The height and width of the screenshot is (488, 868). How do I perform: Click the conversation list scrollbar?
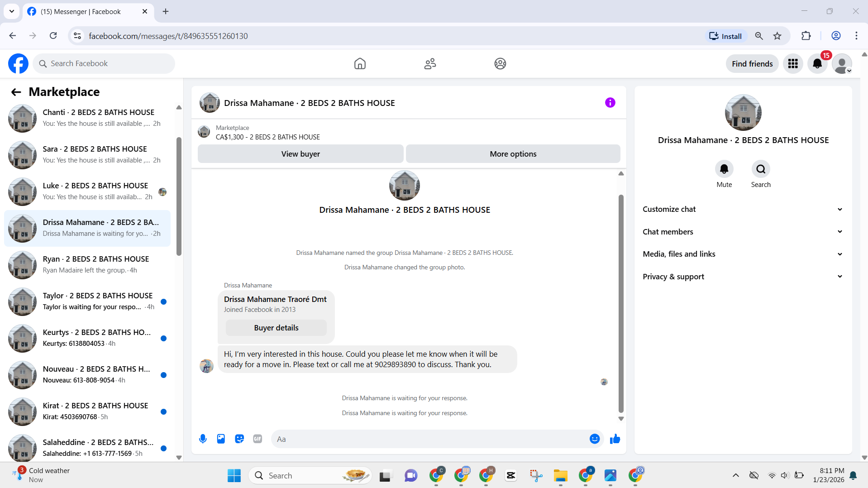(179, 196)
